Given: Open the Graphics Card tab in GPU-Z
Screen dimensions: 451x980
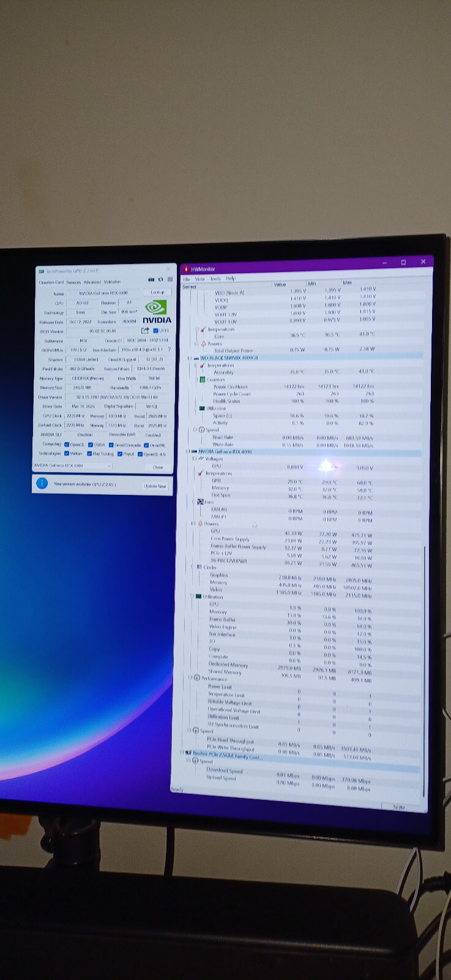Looking at the screenshot, I should tap(51, 282).
